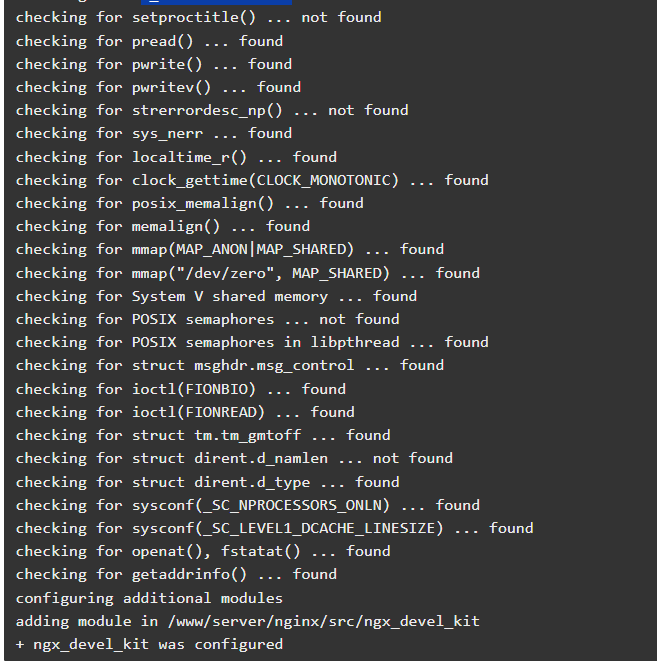Click the getaddrinfo() found line
Image resolution: width=657 pixels, height=663 pixels.
pyautogui.click(x=176, y=575)
